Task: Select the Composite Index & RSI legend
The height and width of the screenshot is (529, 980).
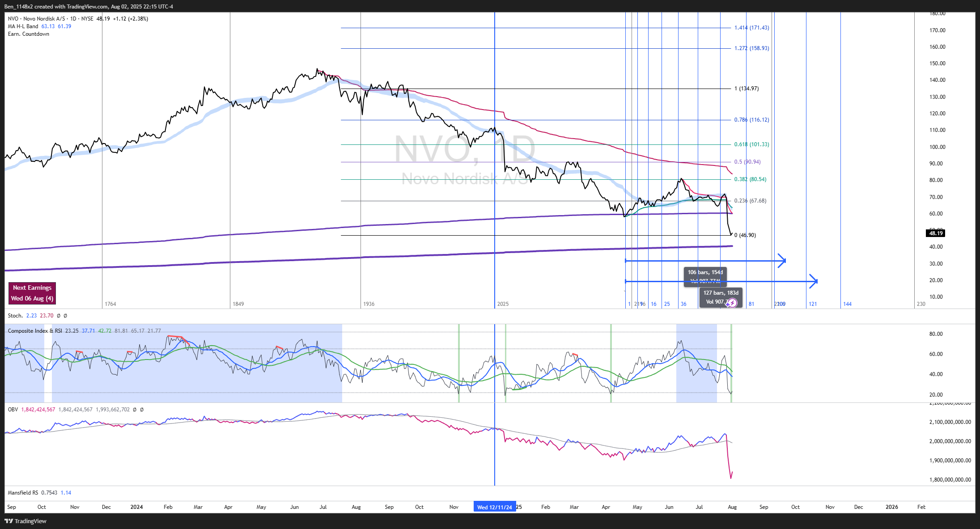Action: coord(35,331)
